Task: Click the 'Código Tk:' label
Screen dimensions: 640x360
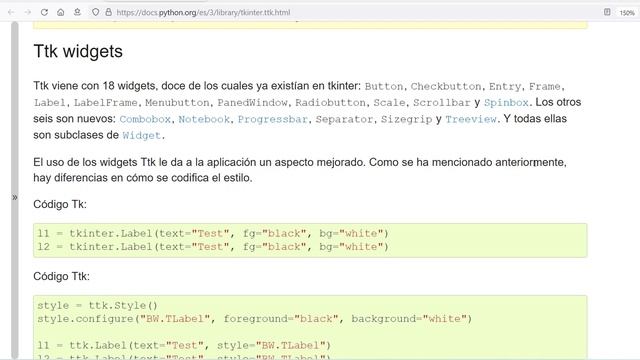Action: [x=60, y=204]
